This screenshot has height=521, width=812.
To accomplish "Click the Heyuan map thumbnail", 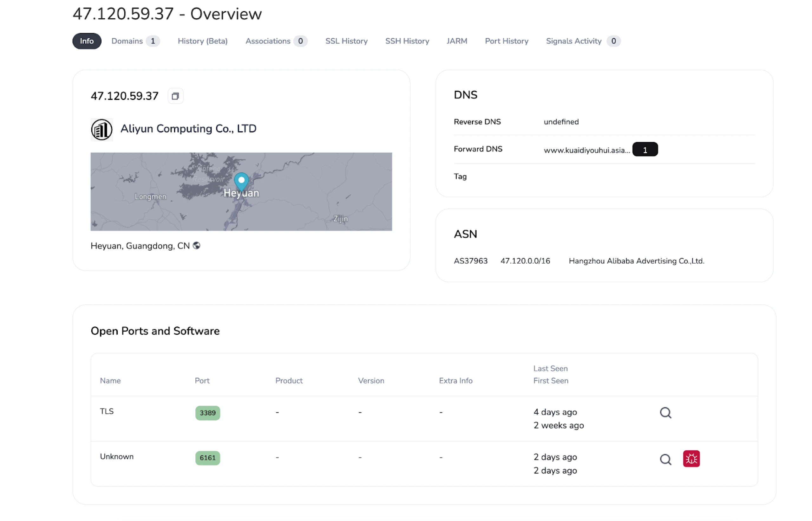I will coord(241,191).
